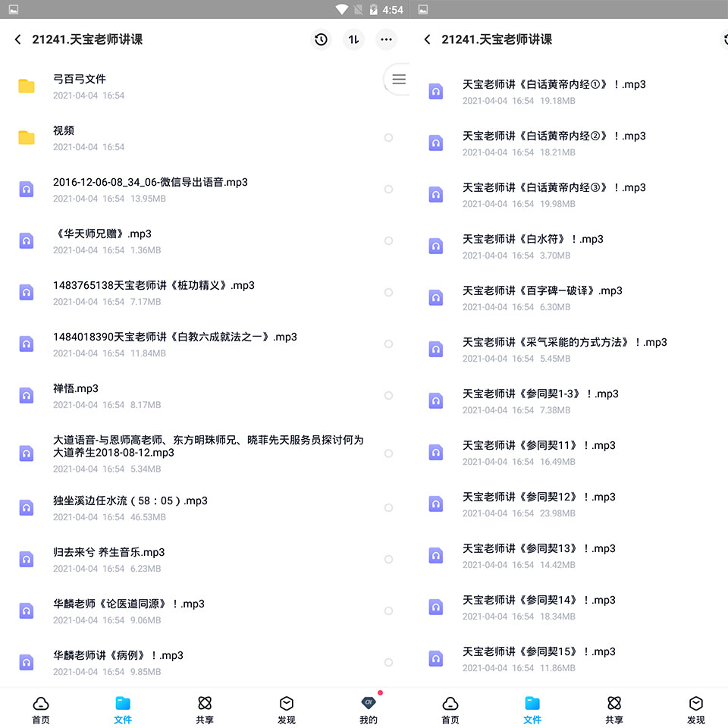
Task: Tap the audio icon of 《参同契1-3》
Action: pos(435,400)
